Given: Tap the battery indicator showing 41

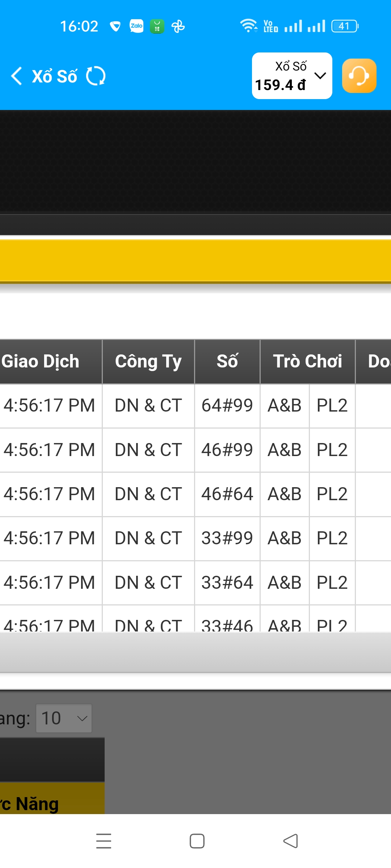Looking at the screenshot, I should pyautogui.click(x=345, y=26).
